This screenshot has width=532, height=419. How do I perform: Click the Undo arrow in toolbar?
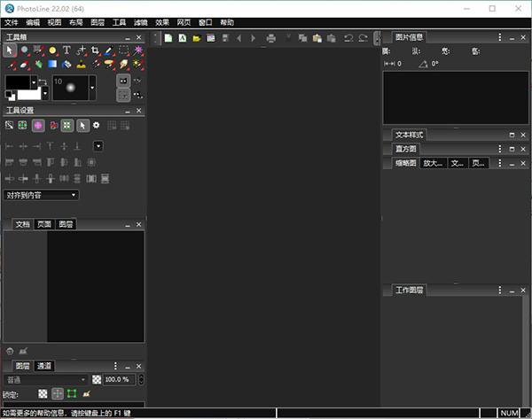[x=348, y=38]
